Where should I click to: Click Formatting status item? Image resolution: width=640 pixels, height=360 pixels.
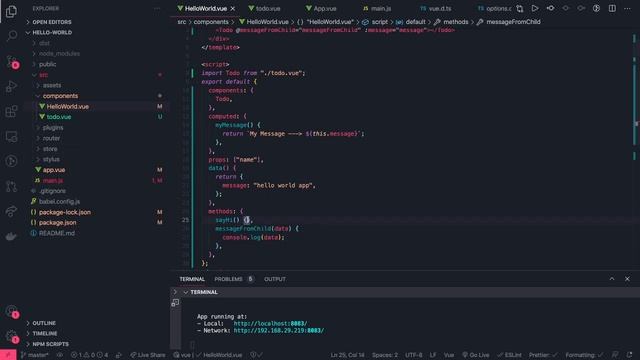tap(584, 355)
